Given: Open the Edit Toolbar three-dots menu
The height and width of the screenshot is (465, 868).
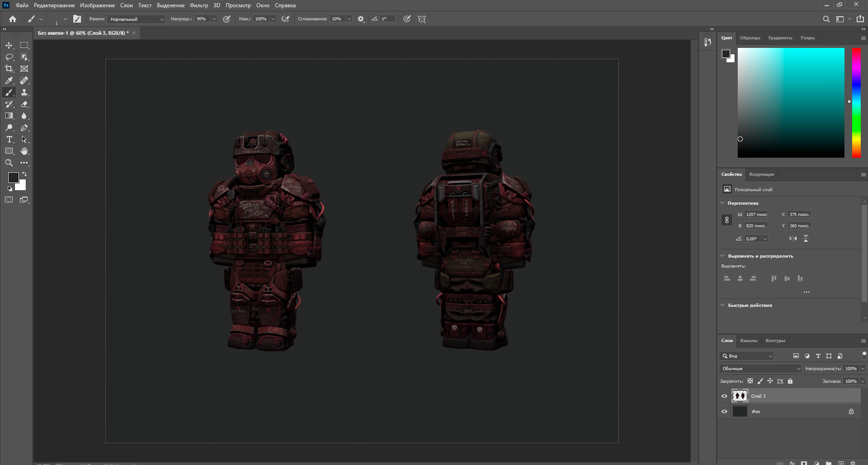Looking at the screenshot, I should tap(24, 163).
